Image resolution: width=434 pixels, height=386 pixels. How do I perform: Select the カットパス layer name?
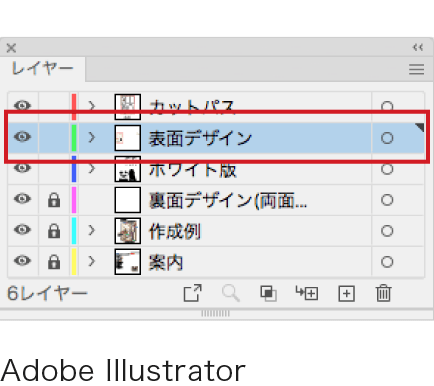tap(192, 107)
